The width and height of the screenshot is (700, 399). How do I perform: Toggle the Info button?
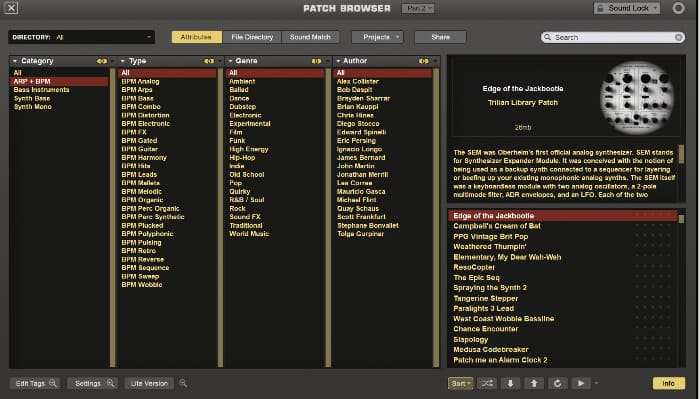[668, 383]
